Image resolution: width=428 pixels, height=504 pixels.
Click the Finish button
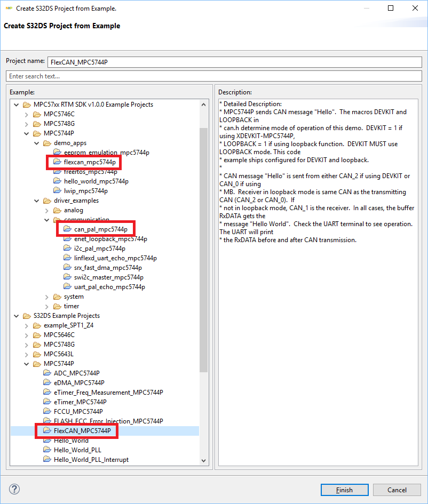tap(344, 490)
